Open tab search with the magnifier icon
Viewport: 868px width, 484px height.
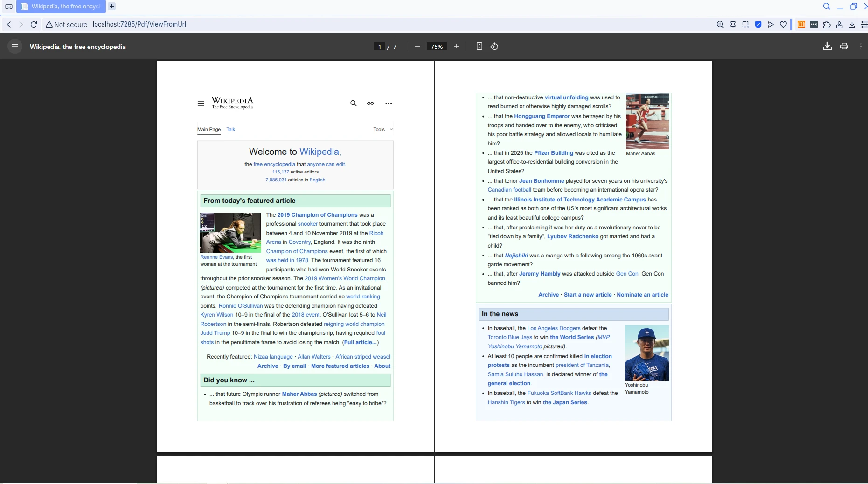(x=827, y=6)
